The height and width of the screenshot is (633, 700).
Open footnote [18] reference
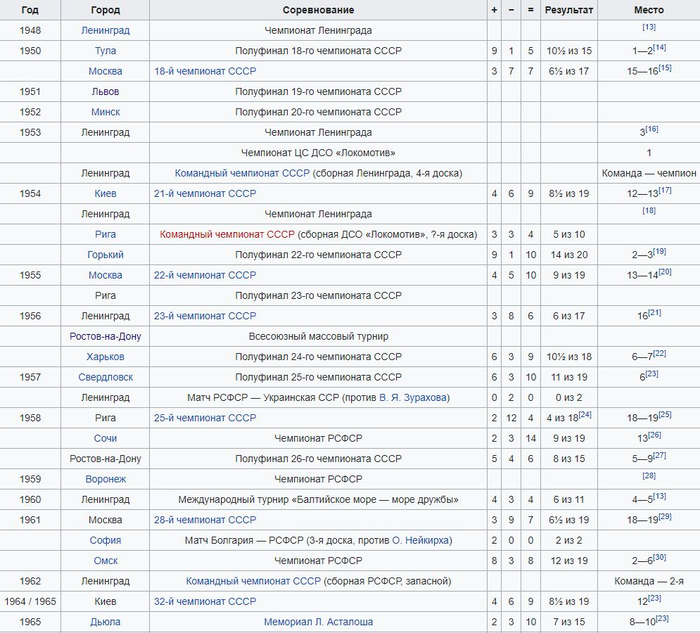(649, 211)
